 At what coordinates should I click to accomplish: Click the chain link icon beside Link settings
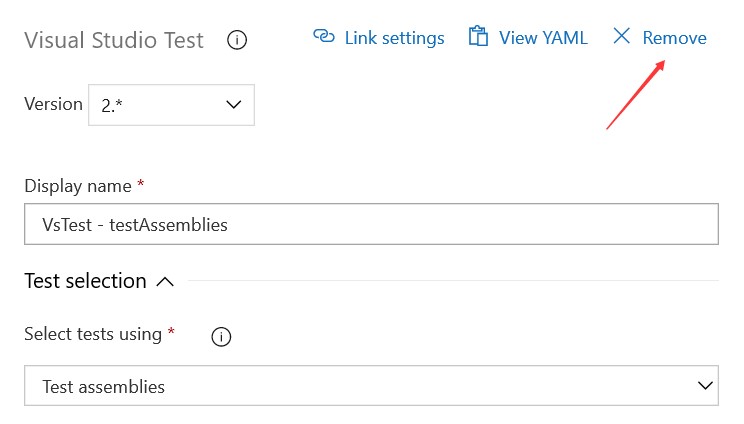coord(324,37)
